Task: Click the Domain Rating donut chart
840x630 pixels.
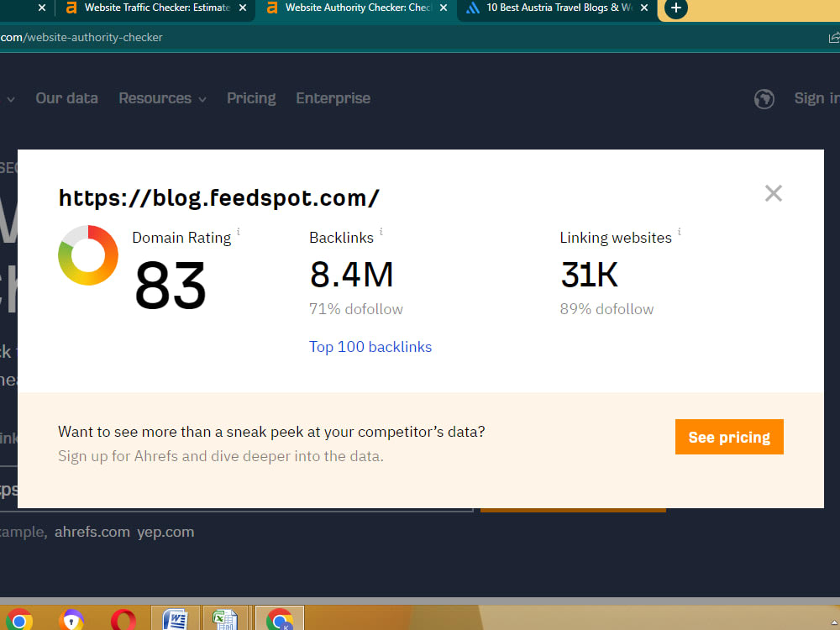Action: (88, 255)
